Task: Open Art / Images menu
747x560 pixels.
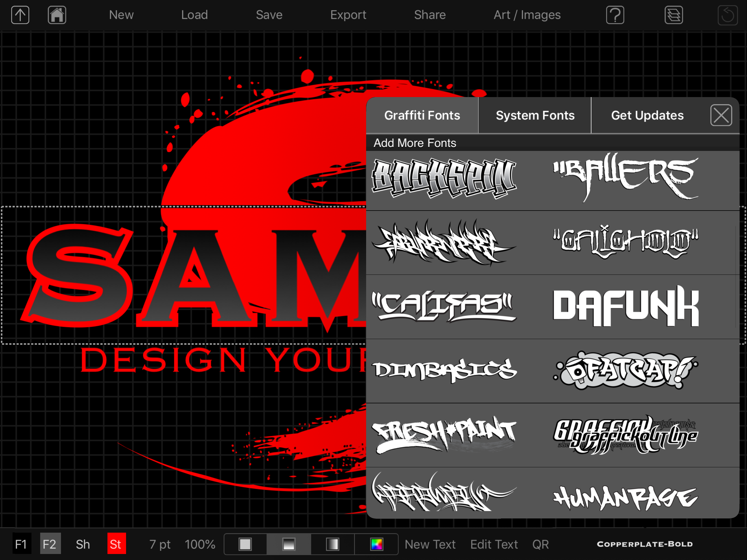Action: (x=527, y=15)
